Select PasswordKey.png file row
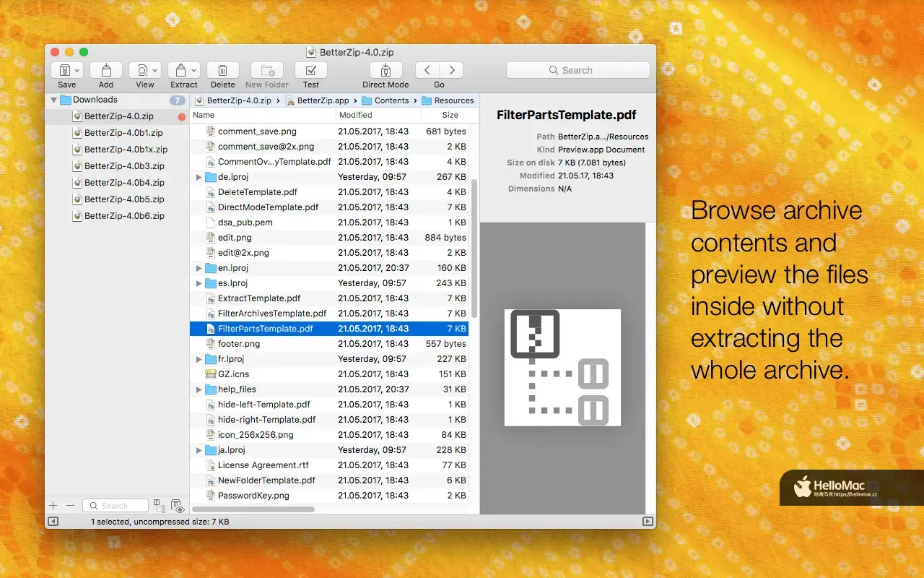The width and height of the screenshot is (924, 578). coord(330,496)
